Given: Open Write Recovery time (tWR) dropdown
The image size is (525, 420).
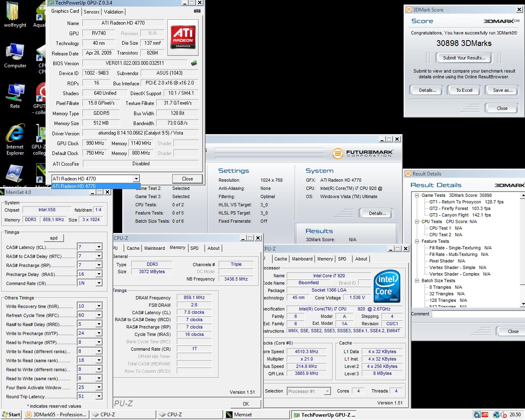Looking at the screenshot, I should 99,306.
